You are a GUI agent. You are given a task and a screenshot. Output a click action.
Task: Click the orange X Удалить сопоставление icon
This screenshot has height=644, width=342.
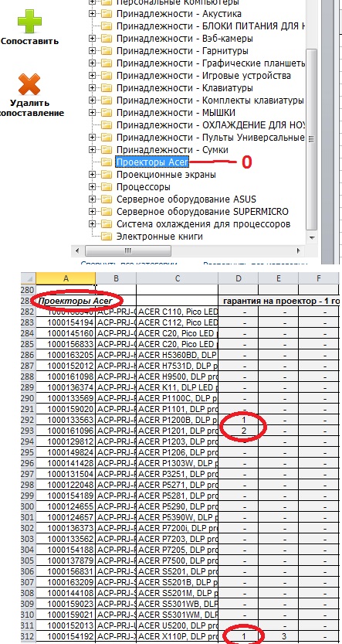[29, 84]
